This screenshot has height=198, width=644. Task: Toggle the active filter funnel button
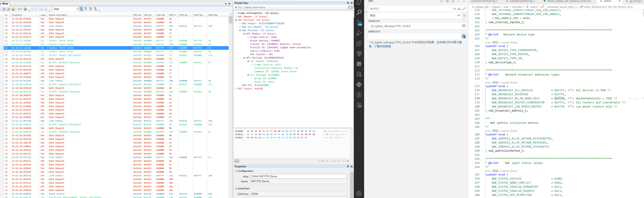pyautogui.click(x=81, y=9)
